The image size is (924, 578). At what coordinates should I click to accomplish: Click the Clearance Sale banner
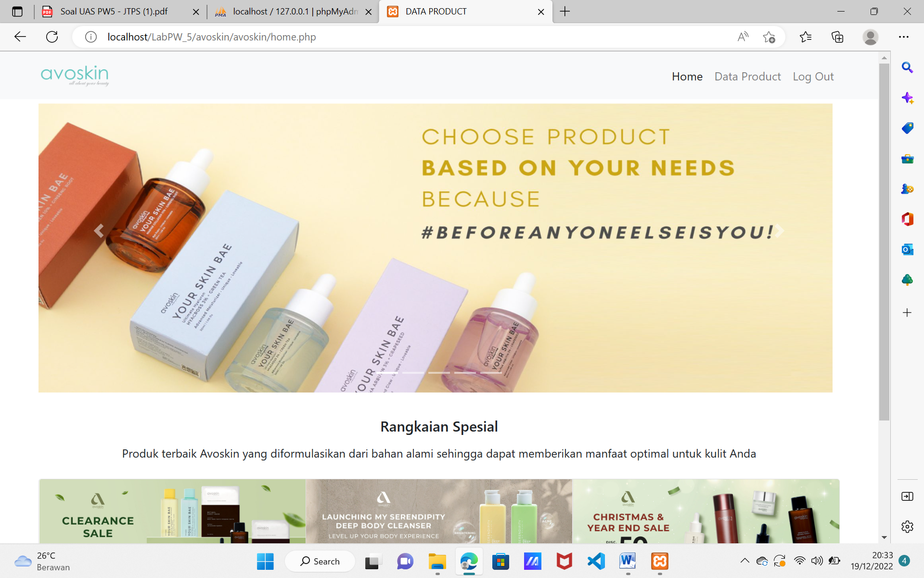click(172, 511)
